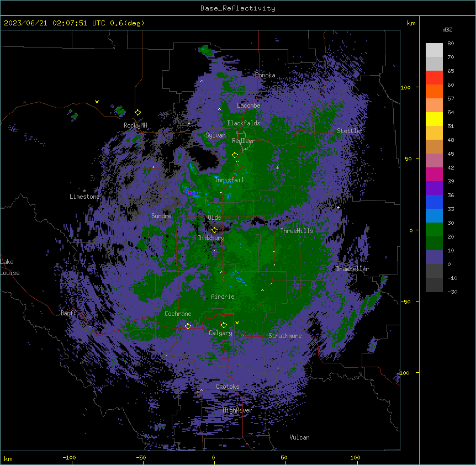Click the -100 tick on bottom axis

pos(70,457)
